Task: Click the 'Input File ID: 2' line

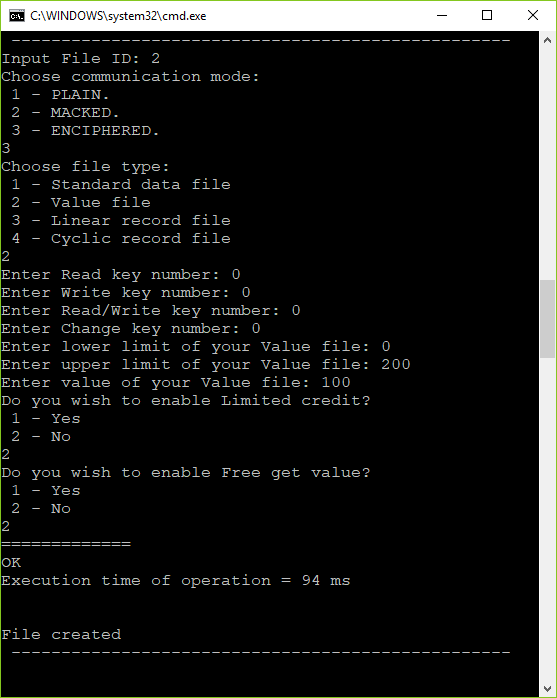Action: tap(81, 59)
